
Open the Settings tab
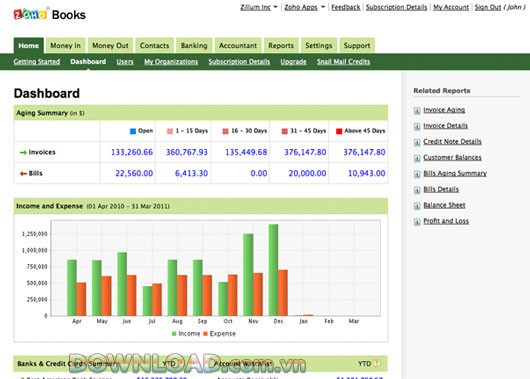(319, 46)
